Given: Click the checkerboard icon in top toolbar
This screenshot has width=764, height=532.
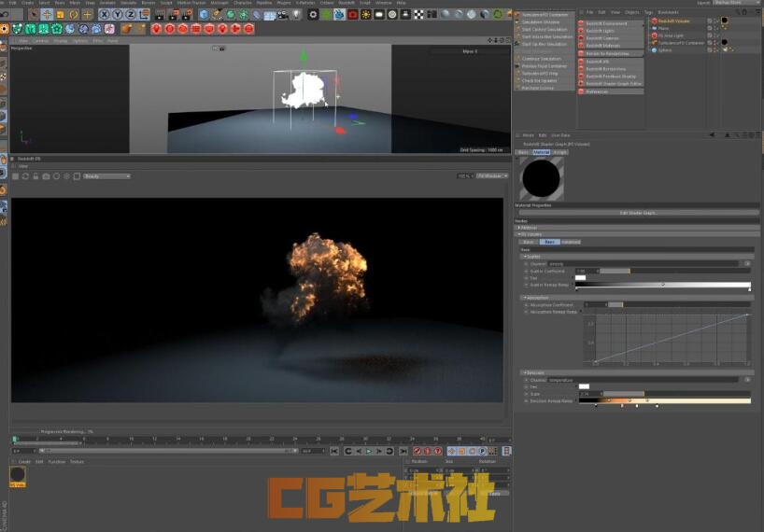Looking at the screenshot, I should [418, 15].
